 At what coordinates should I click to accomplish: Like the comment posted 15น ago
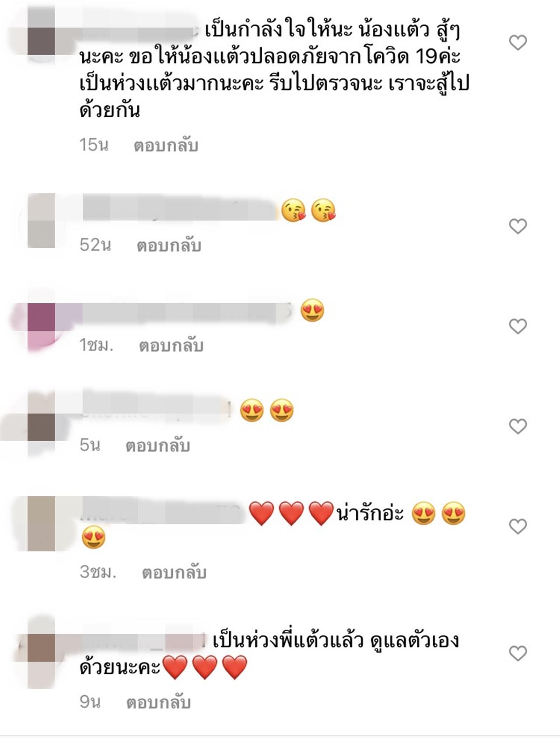coord(518,42)
